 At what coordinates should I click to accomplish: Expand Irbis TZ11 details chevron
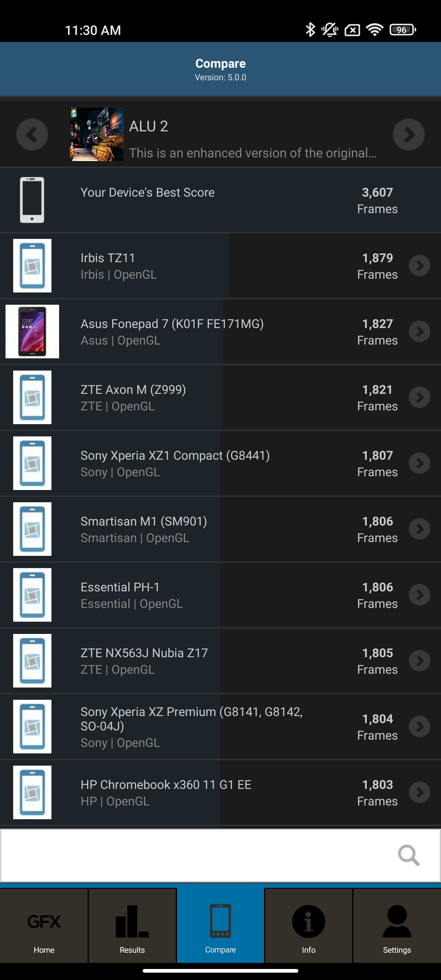tap(419, 266)
